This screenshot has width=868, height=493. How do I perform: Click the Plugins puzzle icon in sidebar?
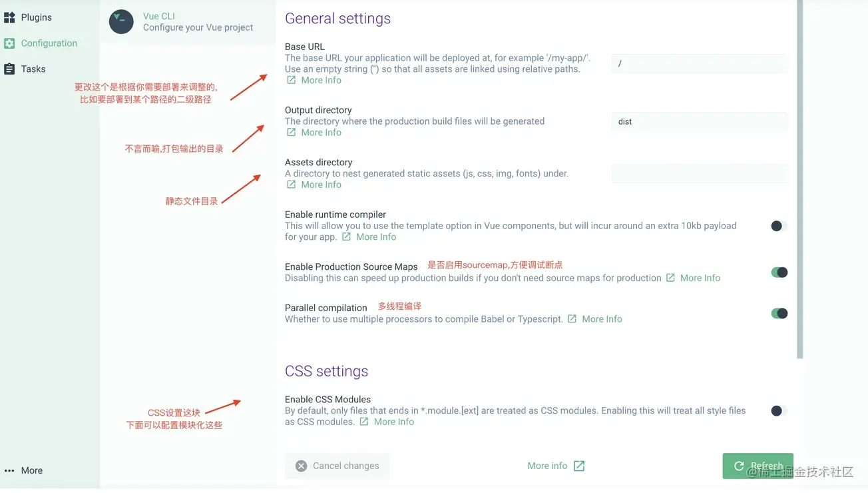[x=9, y=17]
